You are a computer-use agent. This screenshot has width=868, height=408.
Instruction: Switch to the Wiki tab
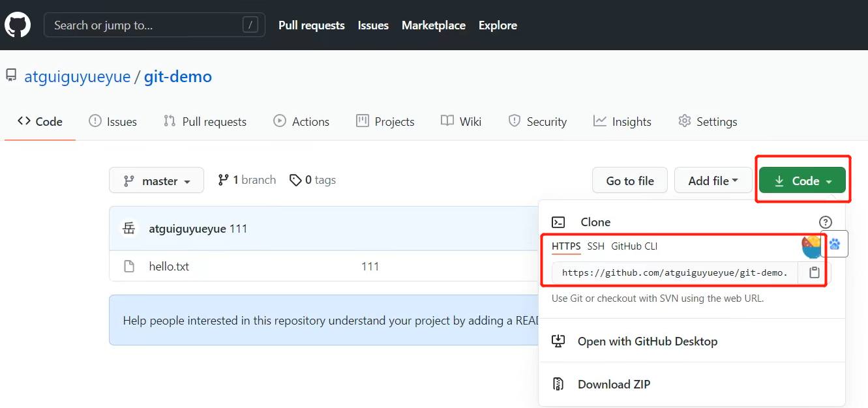click(461, 121)
